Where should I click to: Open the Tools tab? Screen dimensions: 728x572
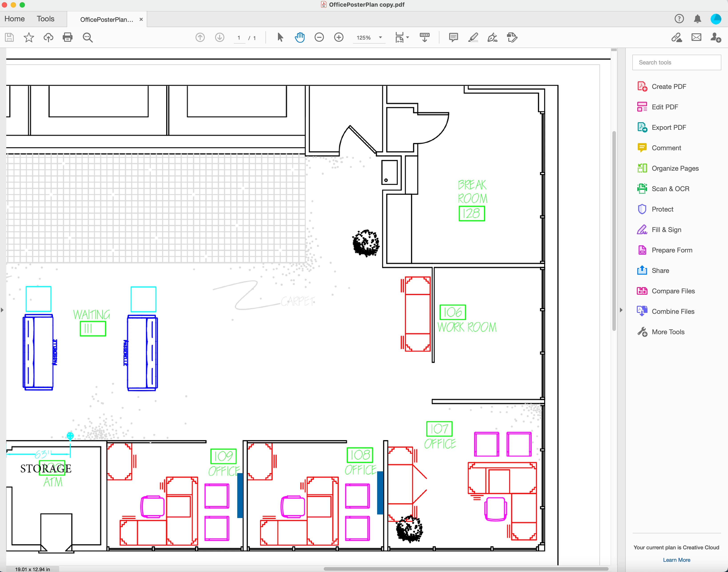pyautogui.click(x=46, y=19)
